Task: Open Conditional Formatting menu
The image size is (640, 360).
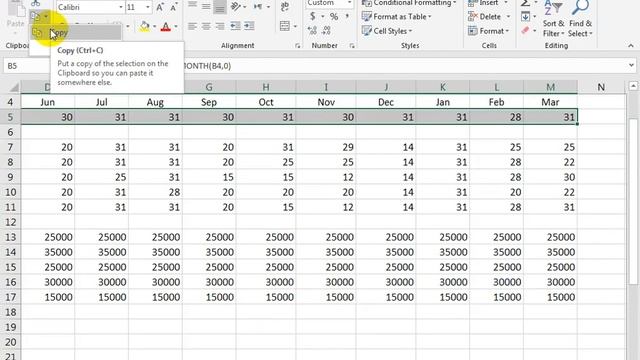Action: 409,3
